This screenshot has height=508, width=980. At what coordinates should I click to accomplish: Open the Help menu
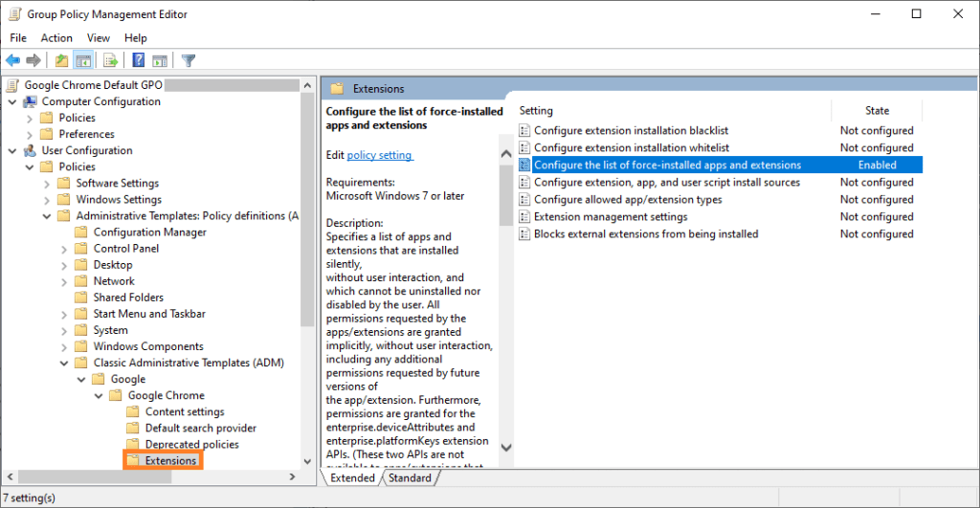point(136,38)
